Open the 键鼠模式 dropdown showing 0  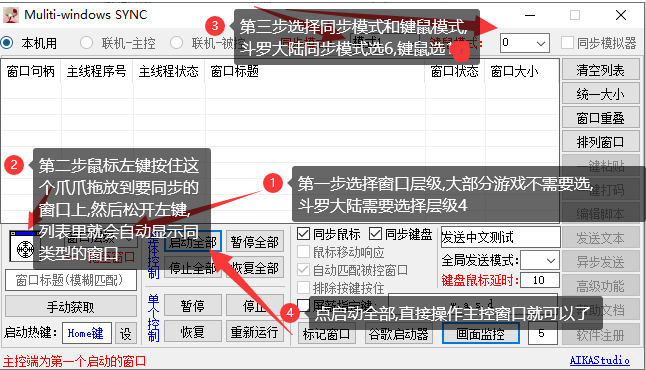coord(525,43)
